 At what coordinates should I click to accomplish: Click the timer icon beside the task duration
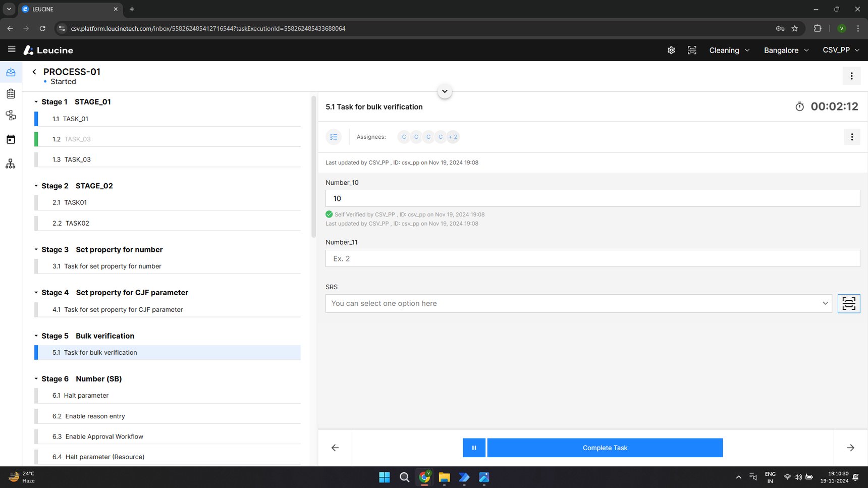[x=799, y=106]
